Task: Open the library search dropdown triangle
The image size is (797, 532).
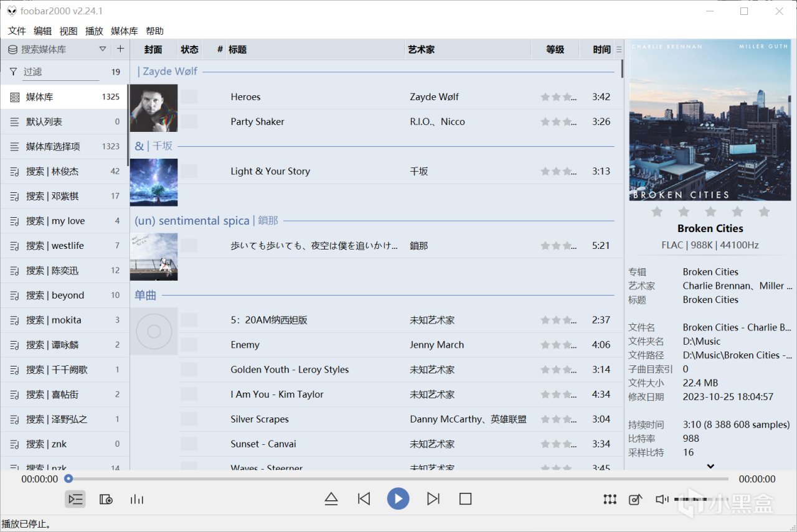Action: click(x=103, y=49)
